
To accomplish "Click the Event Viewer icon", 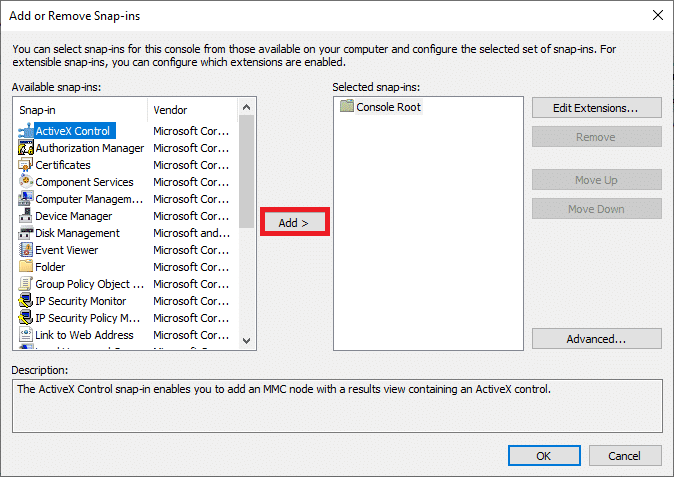I will pyautogui.click(x=26, y=250).
